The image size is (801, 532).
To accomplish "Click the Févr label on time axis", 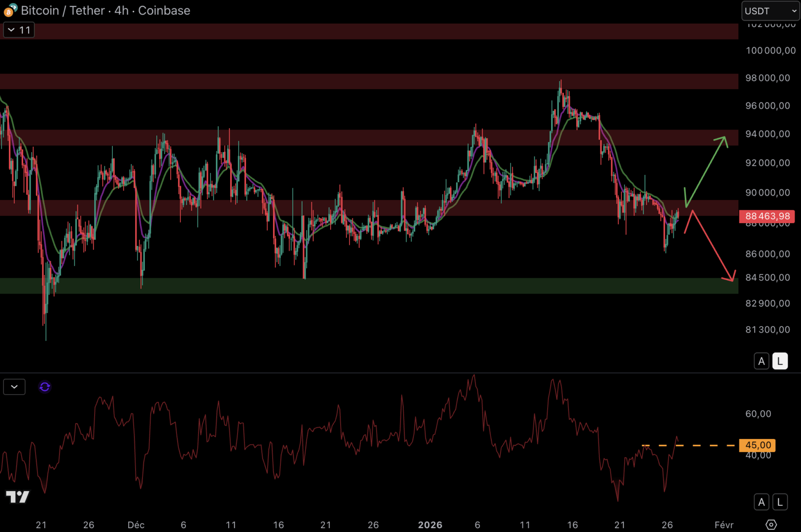I will pyautogui.click(x=724, y=525).
